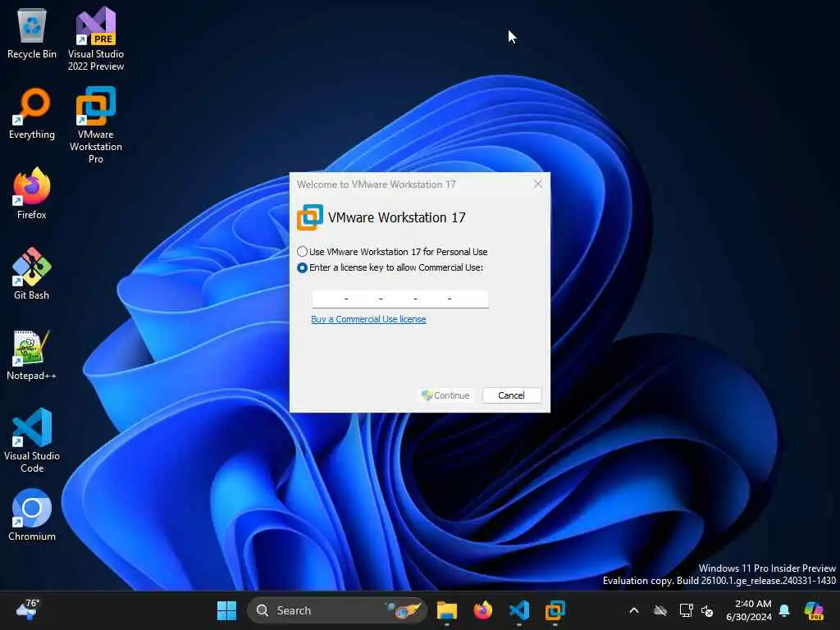Open notifications bell icon
This screenshot has width=840, height=630.
pyautogui.click(x=784, y=610)
